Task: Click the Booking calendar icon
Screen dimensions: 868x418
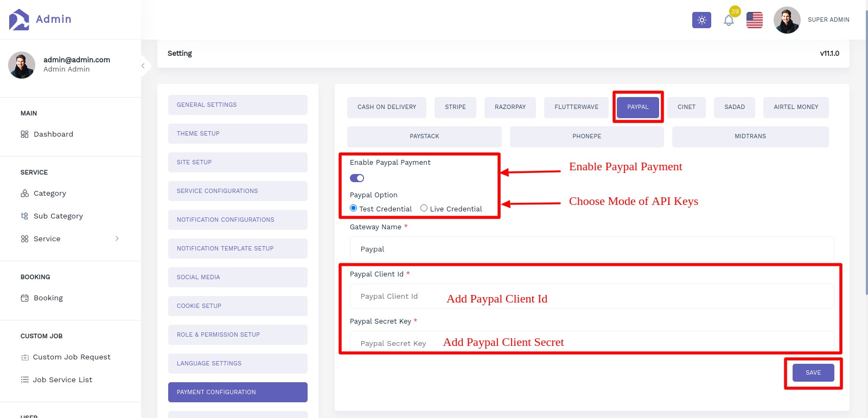Action: pos(24,298)
